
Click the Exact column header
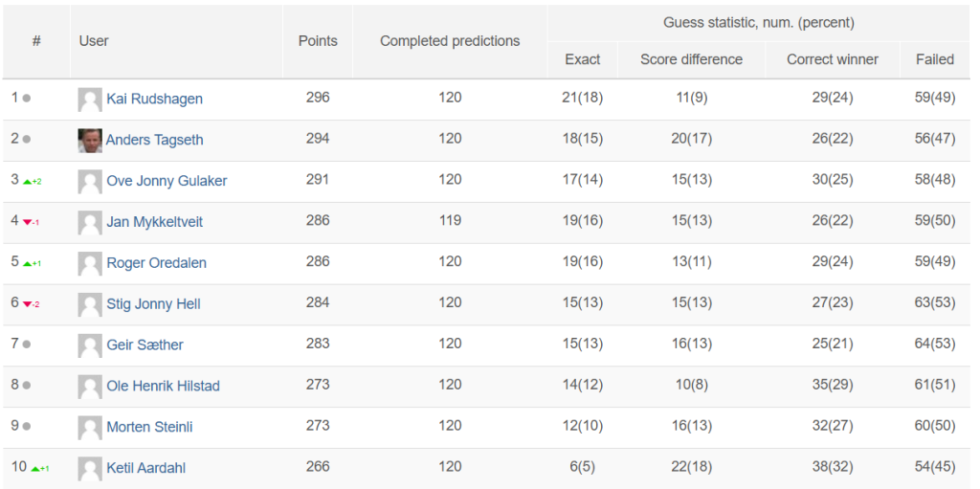(x=583, y=59)
